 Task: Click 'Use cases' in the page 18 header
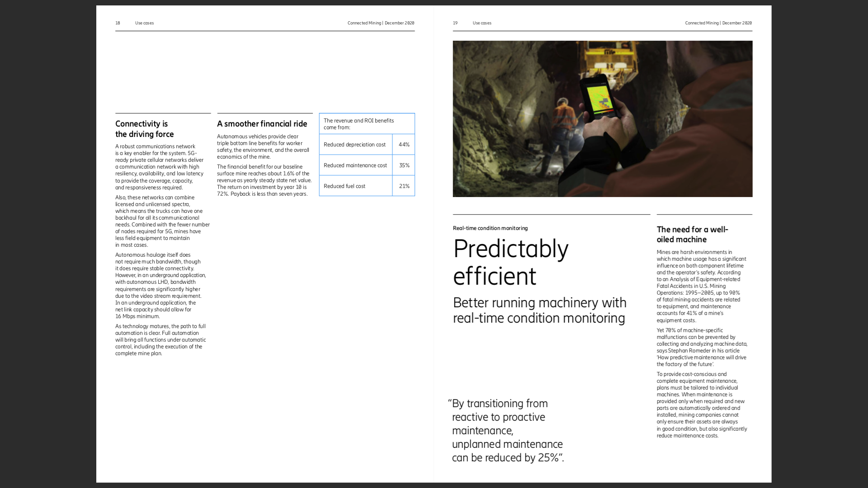(x=144, y=23)
